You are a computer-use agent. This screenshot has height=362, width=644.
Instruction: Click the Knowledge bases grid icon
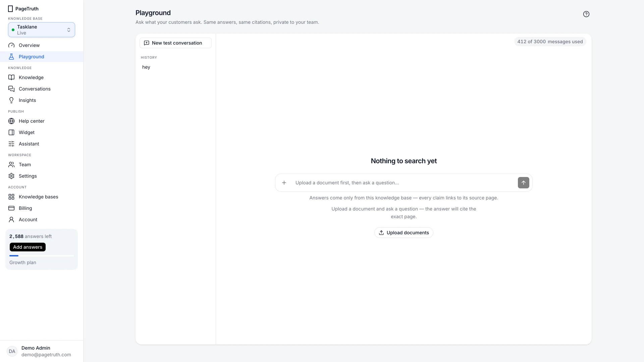(x=11, y=197)
